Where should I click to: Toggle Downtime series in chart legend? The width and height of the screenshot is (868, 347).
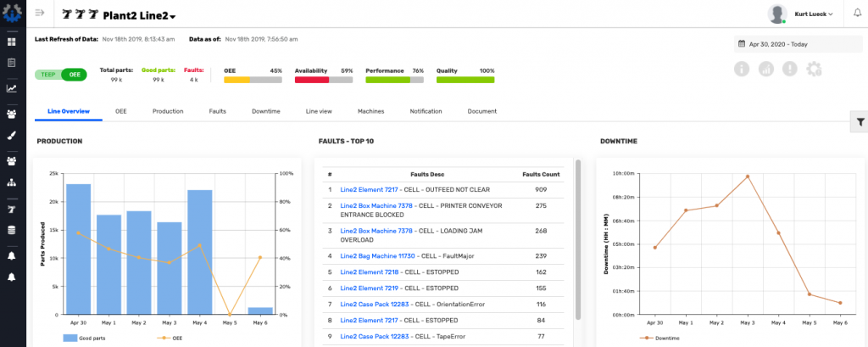pos(661,338)
